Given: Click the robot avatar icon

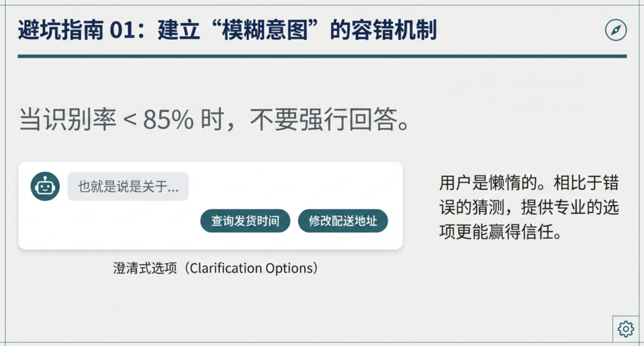Looking at the screenshot, I should [45, 186].
